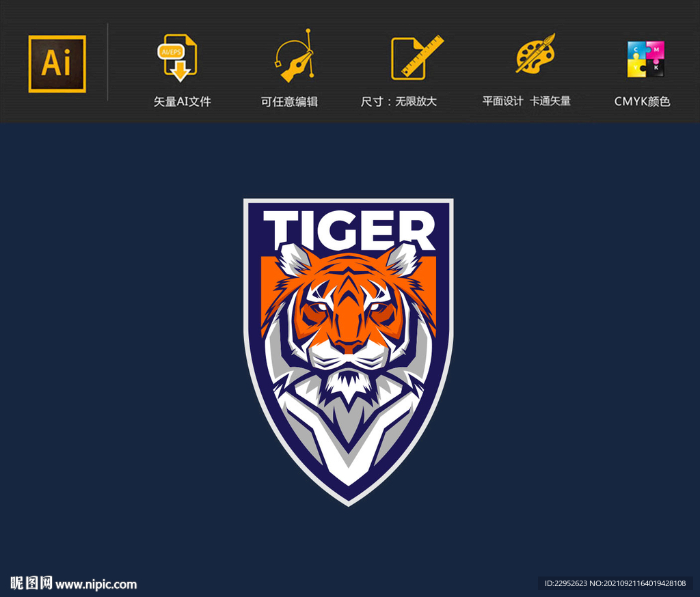This screenshot has height=597, width=700.
Task: Click the AI/EPS file download icon
Action: [178, 57]
